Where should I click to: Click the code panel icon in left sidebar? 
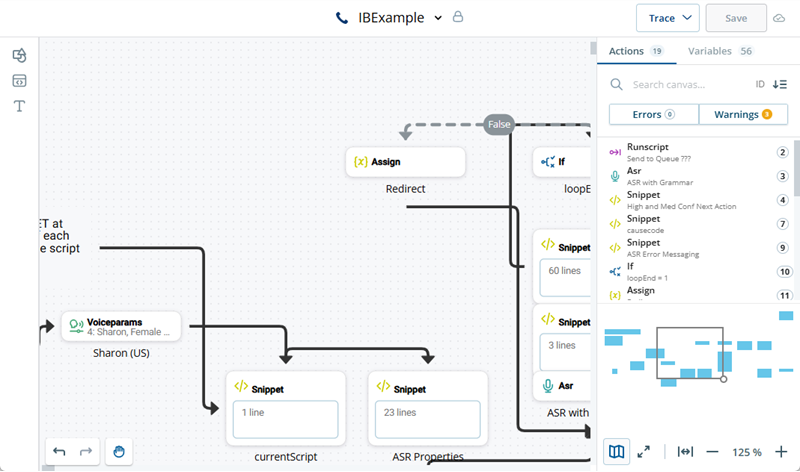click(19, 81)
